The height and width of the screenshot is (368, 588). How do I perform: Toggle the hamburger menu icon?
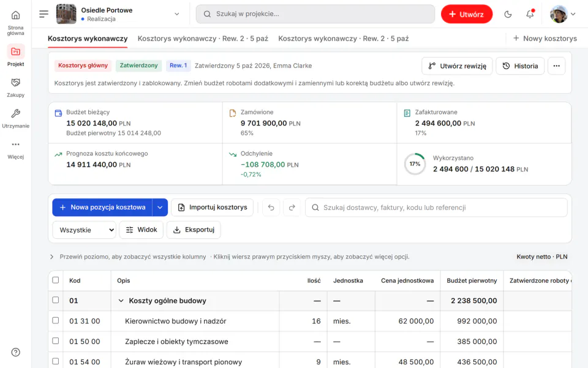click(44, 14)
